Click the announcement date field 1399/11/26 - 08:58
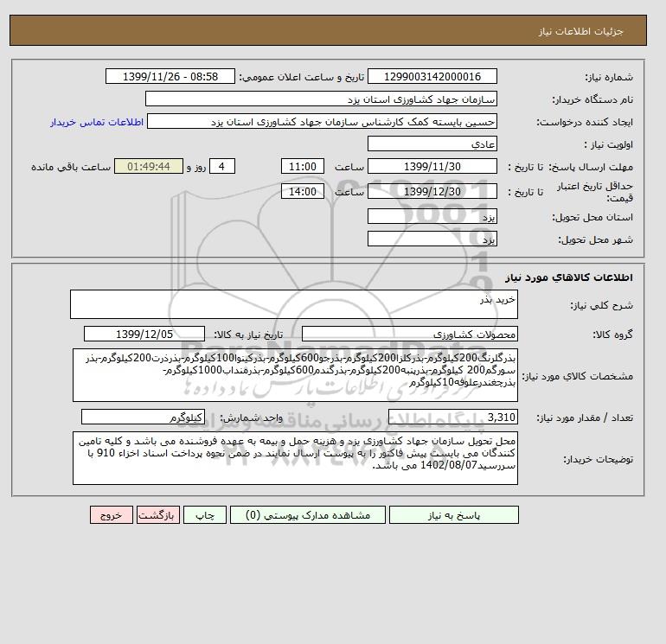Viewport: 666px width, 644px height. pos(170,77)
